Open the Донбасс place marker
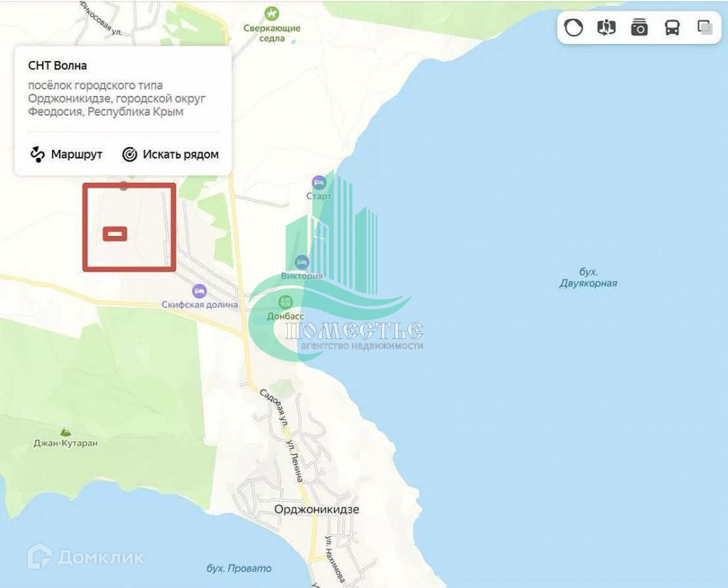The image size is (728, 588). [x=285, y=302]
